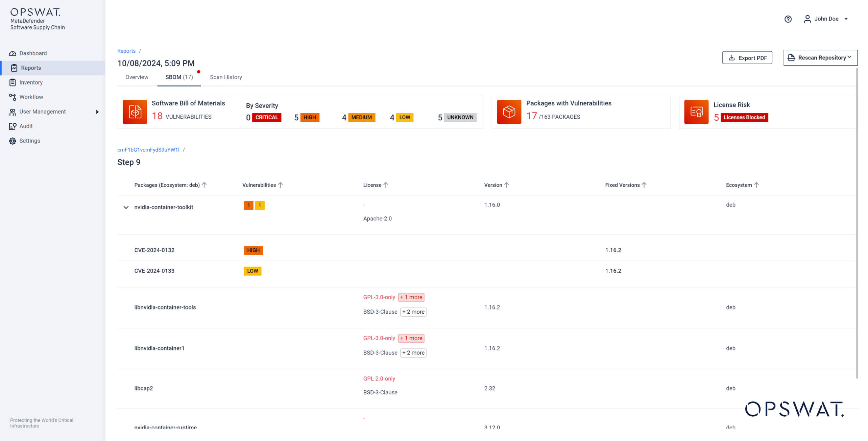Open the Audit section
Screen dimensions: 868x441
tap(26, 126)
